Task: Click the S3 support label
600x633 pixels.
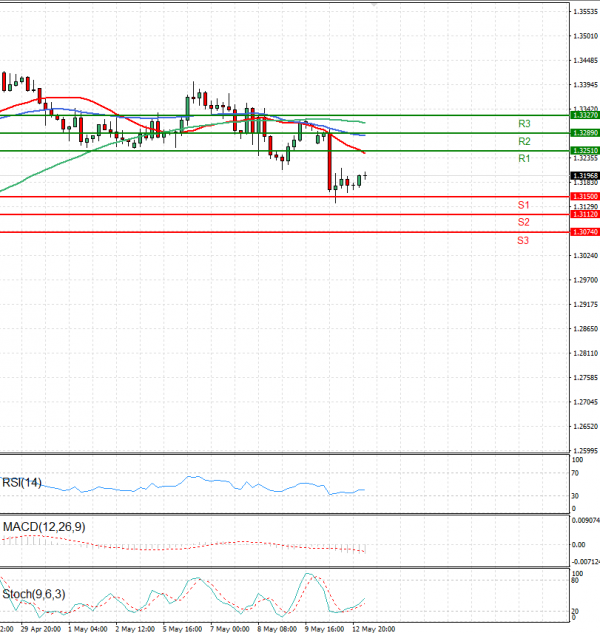Action: click(523, 241)
